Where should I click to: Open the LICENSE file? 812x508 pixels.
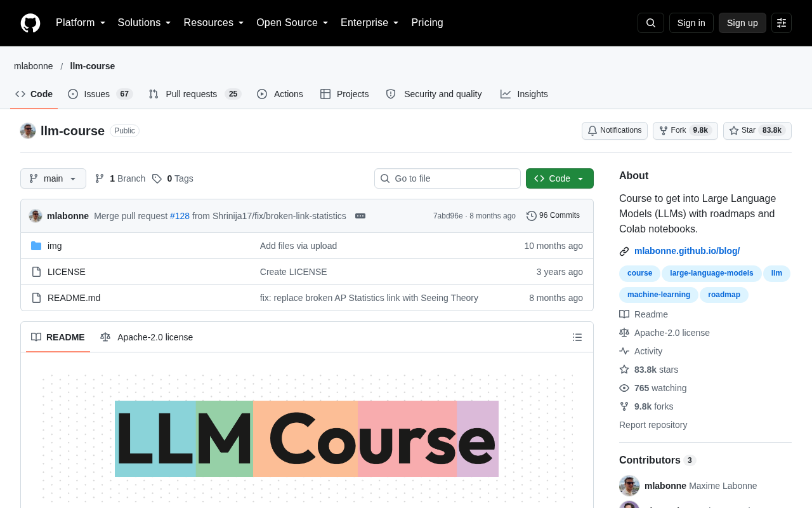pos(67,272)
